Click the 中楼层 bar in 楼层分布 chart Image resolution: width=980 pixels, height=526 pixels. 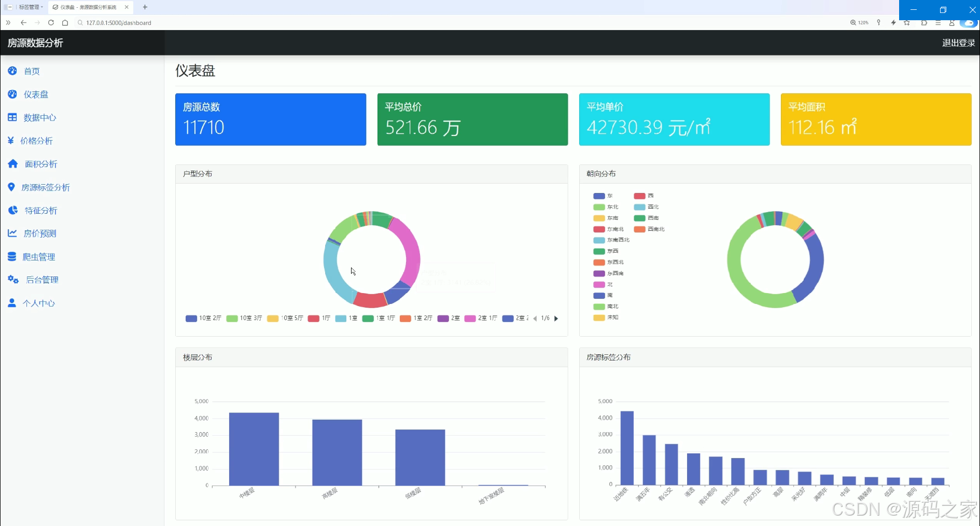[x=254, y=449]
